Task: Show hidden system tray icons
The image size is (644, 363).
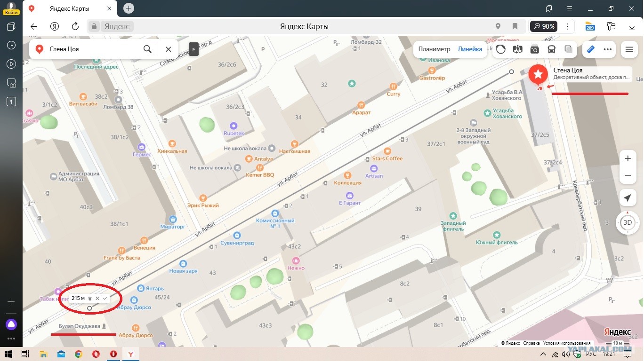Action: (543, 354)
